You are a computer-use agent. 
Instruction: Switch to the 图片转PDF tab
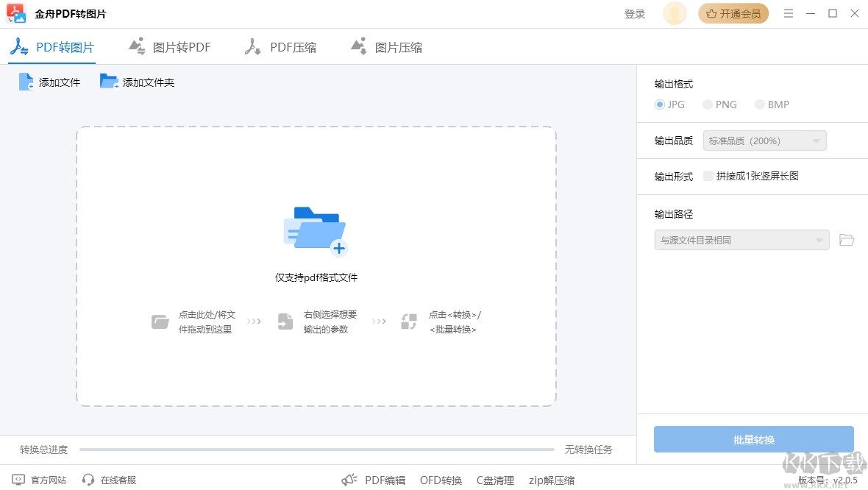tap(170, 46)
